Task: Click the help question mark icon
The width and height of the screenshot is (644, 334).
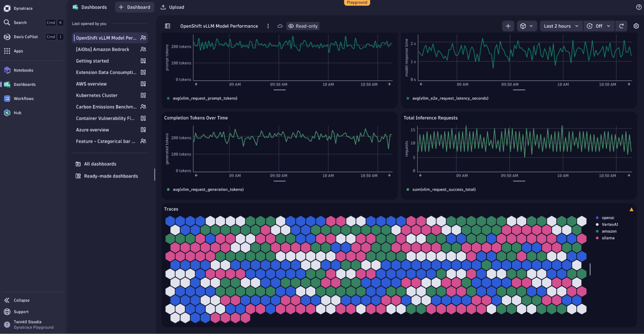Action: click(639, 7)
